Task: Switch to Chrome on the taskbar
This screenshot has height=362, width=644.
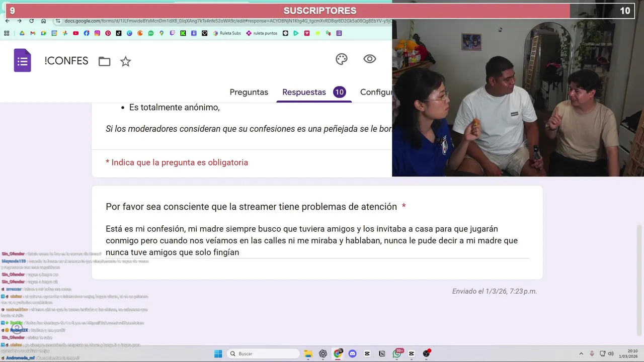Action: [x=338, y=353]
